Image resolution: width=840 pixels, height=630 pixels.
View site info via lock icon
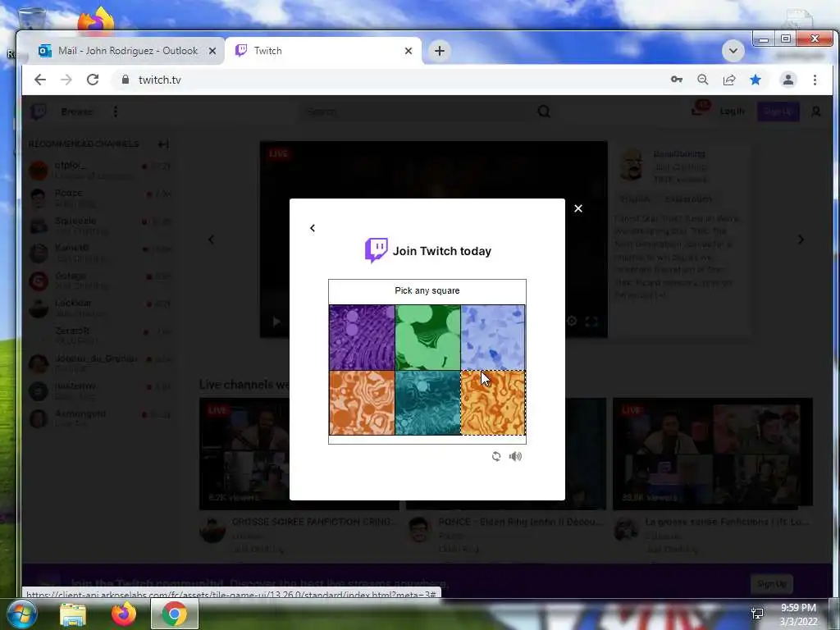tap(126, 80)
